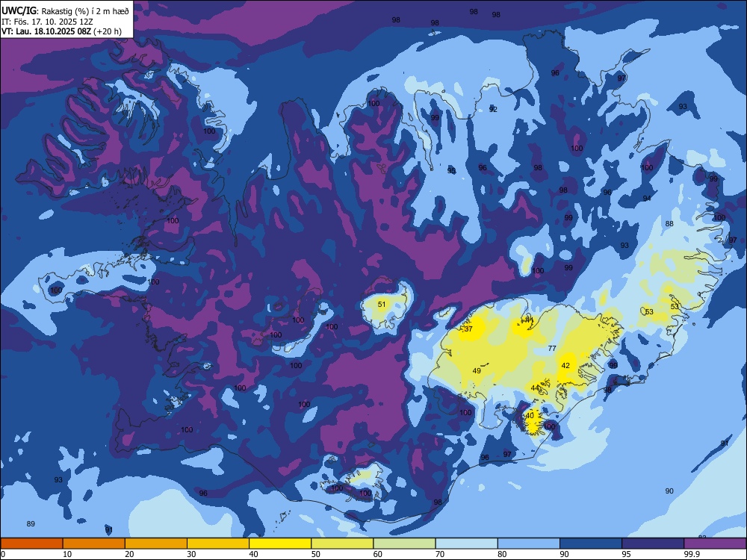Select the dark navy 95–99.9 legend swatch
This screenshot has height=560, width=747.
click(653, 544)
